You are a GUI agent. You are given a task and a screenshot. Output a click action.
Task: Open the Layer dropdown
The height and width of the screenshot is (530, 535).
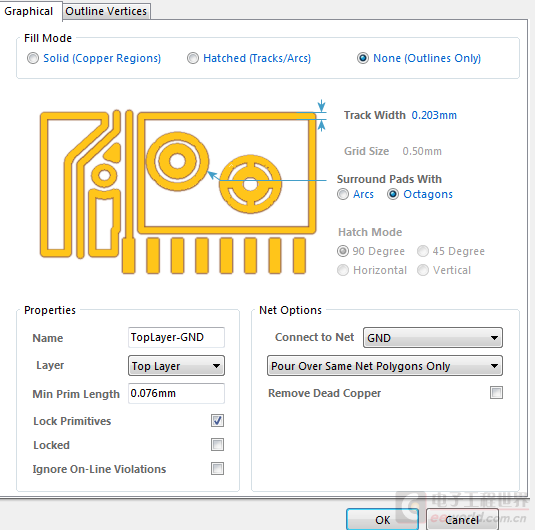(176, 366)
